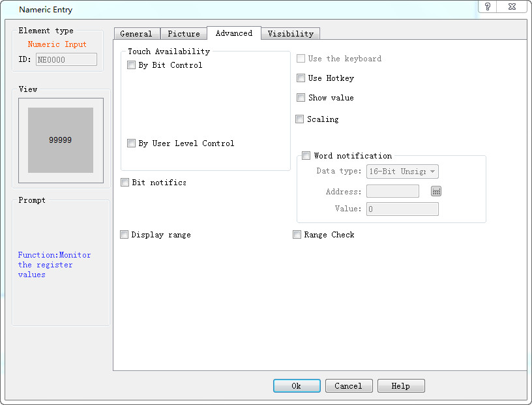The image size is (532, 405).
Task: Confirm changes with the Ok button
Action: click(x=297, y=385)
